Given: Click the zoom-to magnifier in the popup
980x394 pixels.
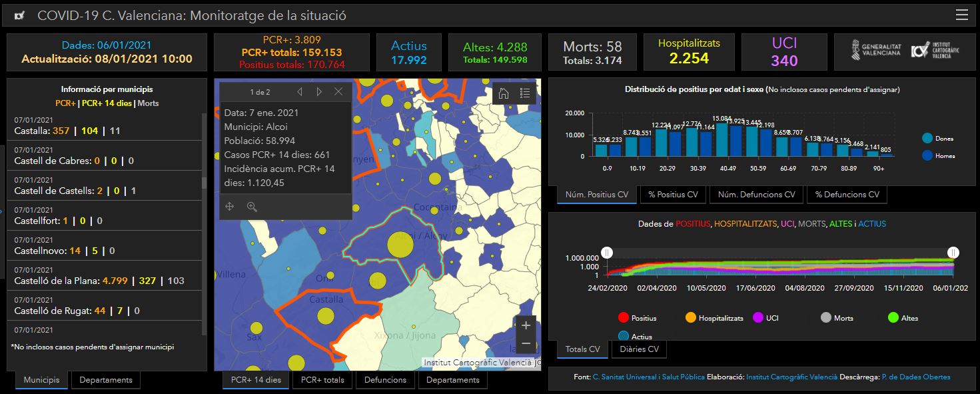Looking at the screenshot, I should (252, 207).
